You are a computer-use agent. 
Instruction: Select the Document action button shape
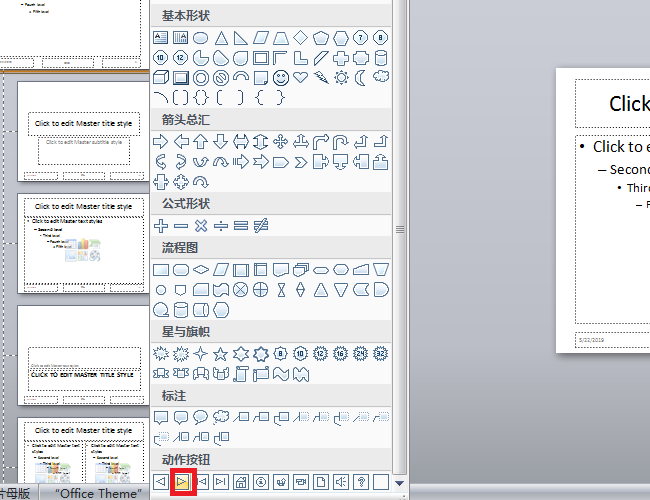tap(321, 482)
